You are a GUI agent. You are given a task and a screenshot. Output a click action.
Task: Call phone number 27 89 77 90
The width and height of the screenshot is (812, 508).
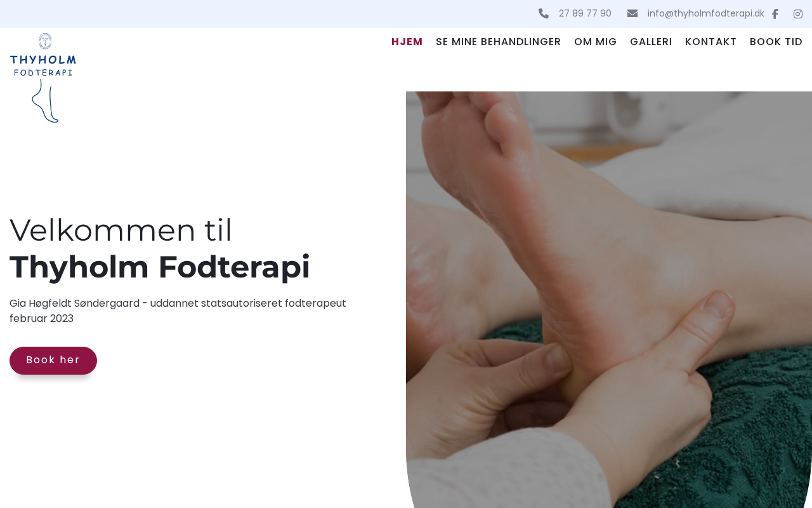click(585, 13)
